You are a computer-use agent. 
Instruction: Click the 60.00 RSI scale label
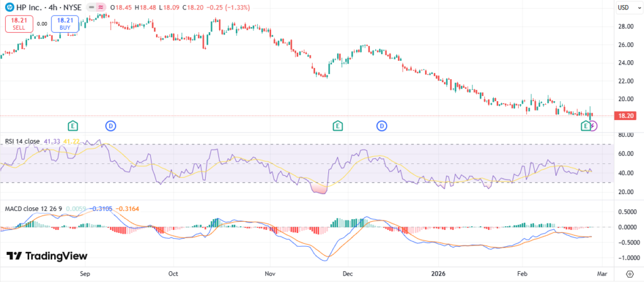coord(625,154)
